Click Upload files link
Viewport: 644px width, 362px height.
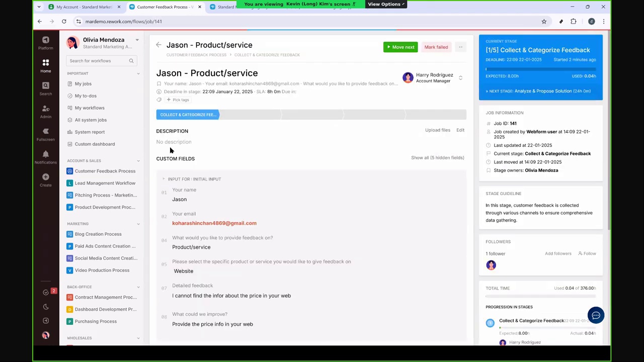438,130
